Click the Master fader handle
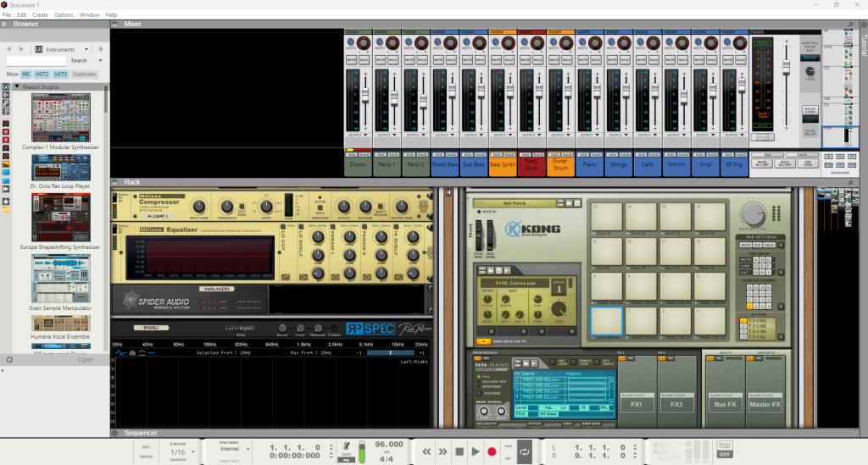The image size is (868, 465). (786, 68)
